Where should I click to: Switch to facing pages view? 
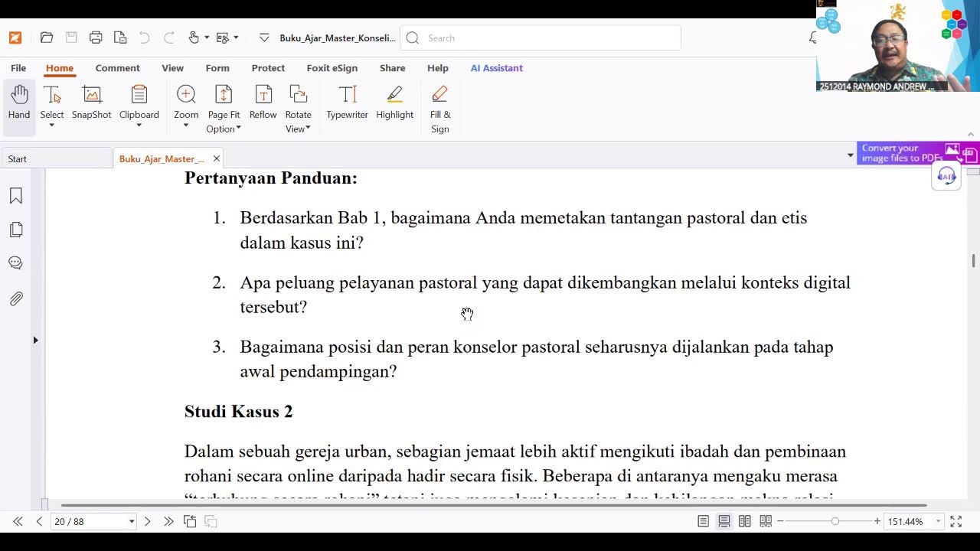(744, 521)
